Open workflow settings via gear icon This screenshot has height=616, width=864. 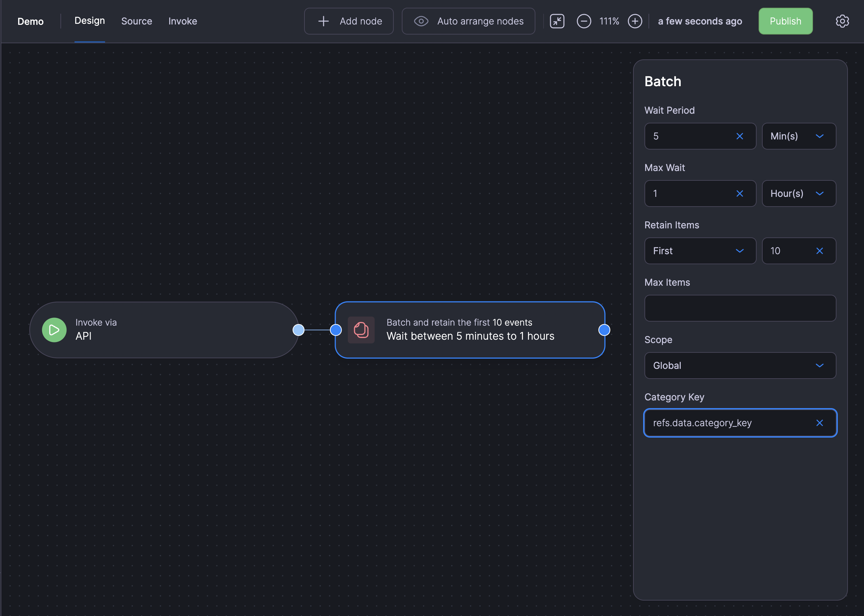(x=842, y=21)
